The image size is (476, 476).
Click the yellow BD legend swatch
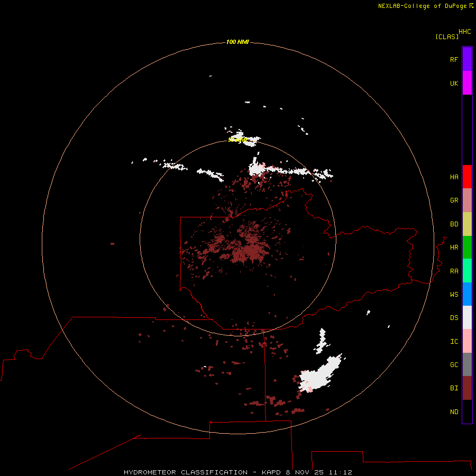tap(467, 224)
